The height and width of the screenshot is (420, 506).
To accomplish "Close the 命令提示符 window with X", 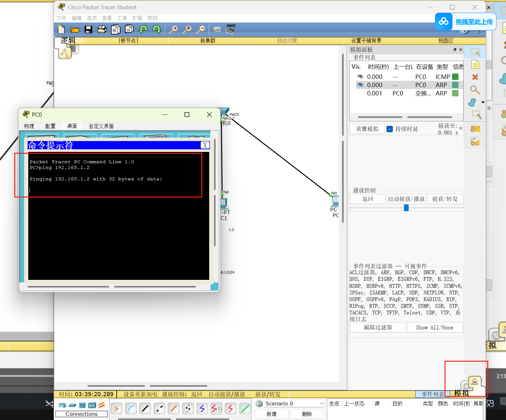I will click(205, 145).
